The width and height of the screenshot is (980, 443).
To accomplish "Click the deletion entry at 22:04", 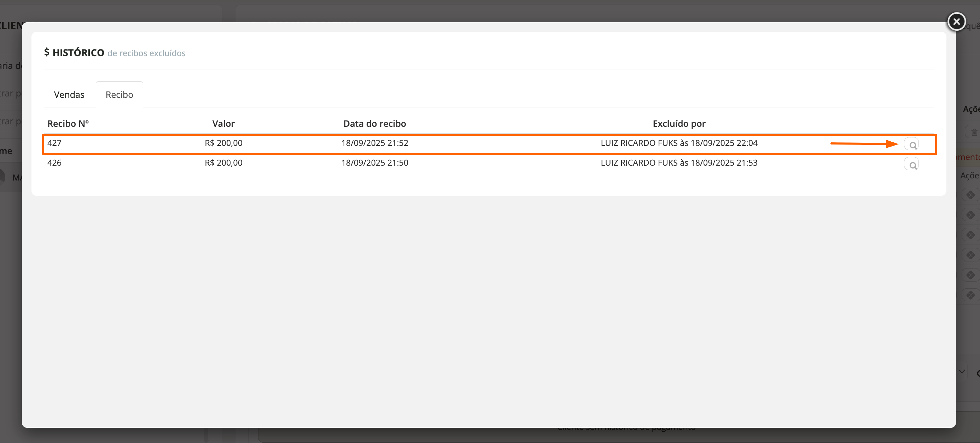I will click(x=679, y=143).
